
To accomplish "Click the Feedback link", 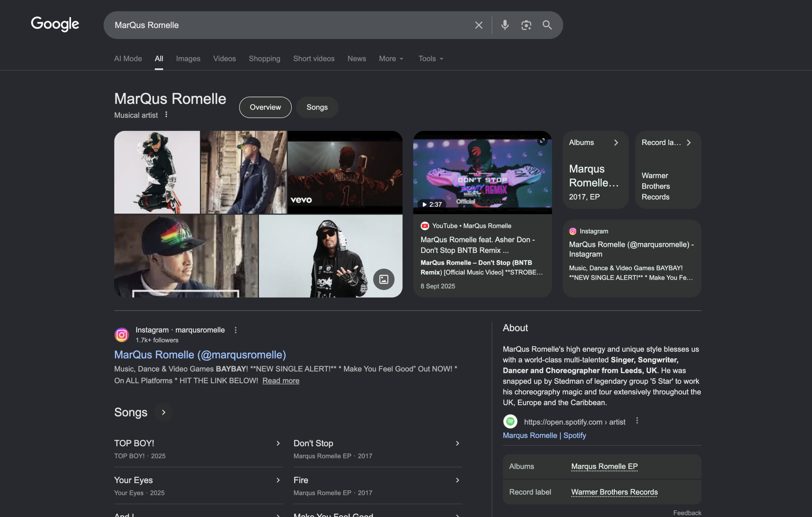I will click(x=687, y=513).
